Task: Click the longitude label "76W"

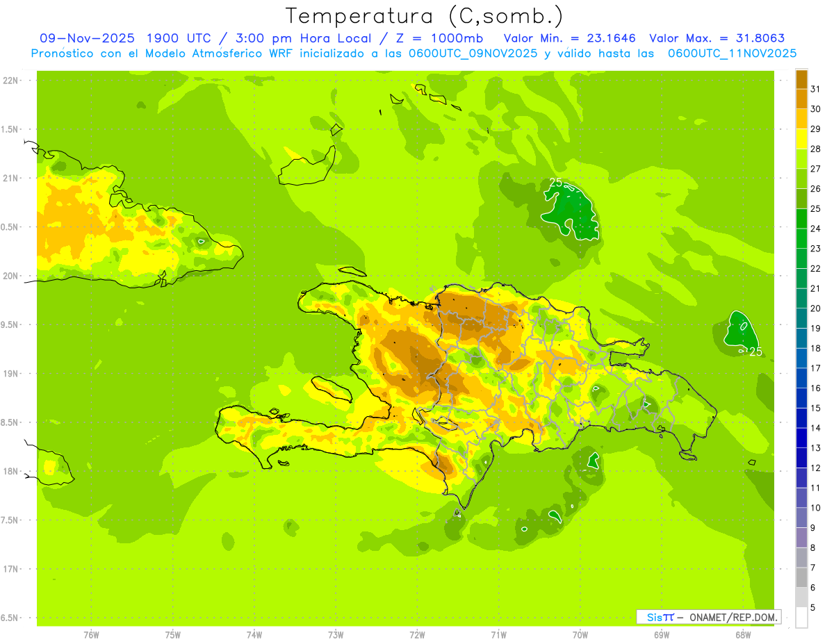Action: pyautogui.click(x=91, y=634)
